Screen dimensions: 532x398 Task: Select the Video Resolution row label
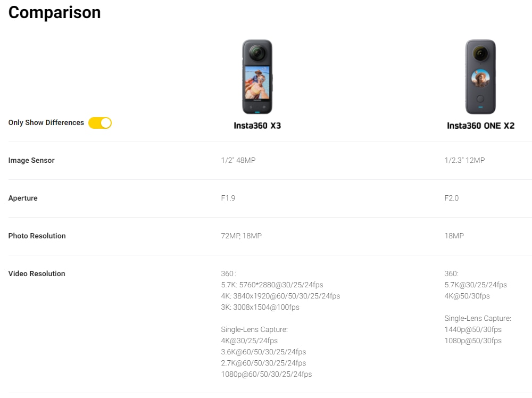tap(37, 273)
